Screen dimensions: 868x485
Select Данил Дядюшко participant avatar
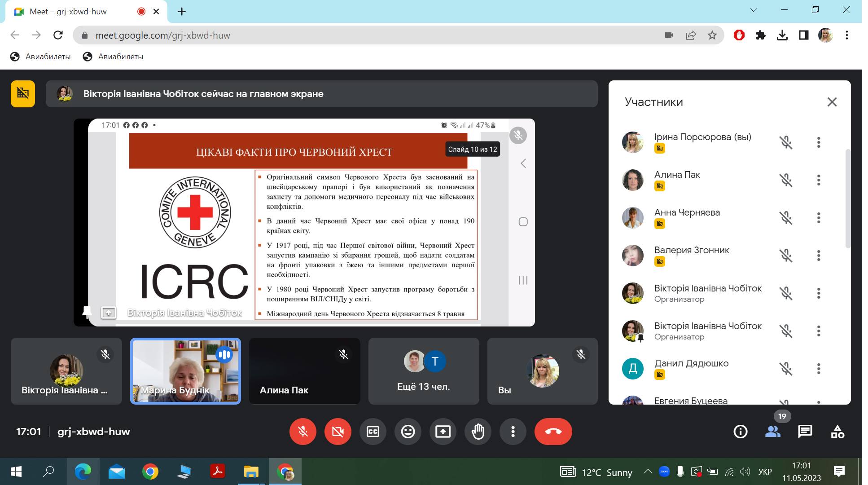click(633, 369)
